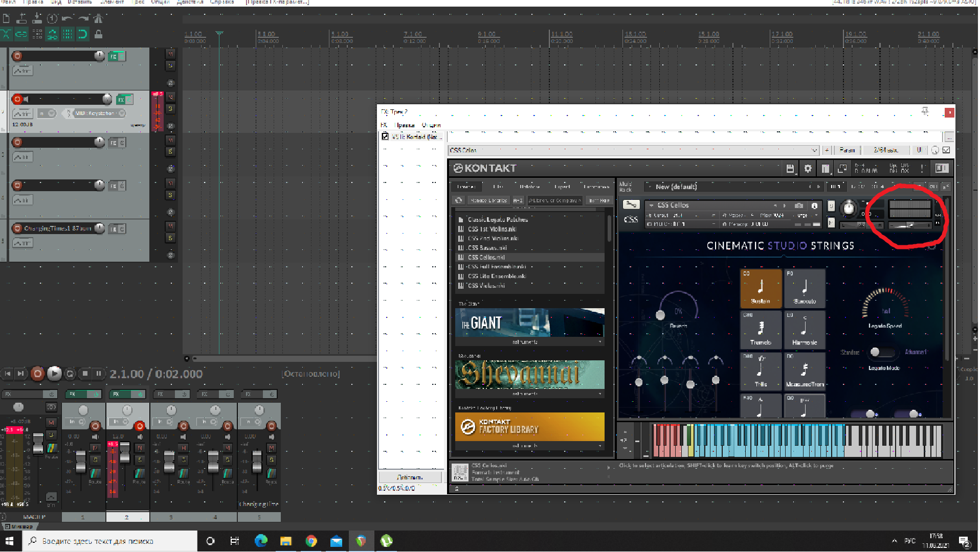Open the Опции menu in the FX window
980x552 pixels.
click(x=431, y=125)
